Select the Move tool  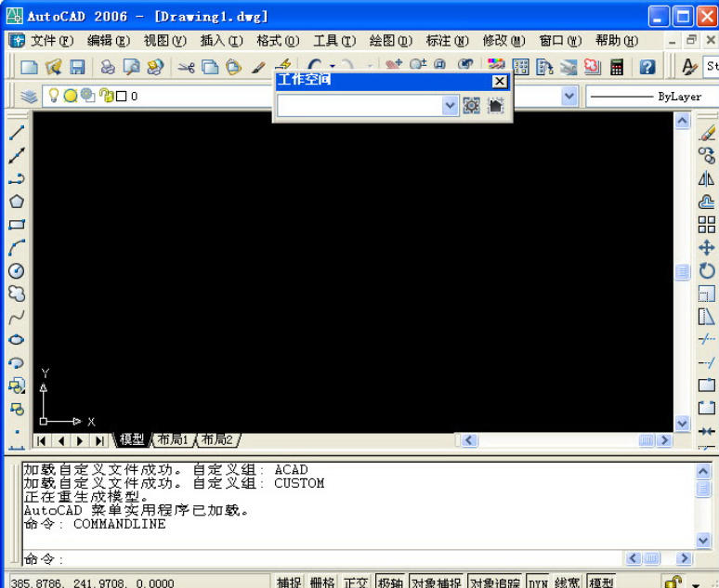click(x=707, y=248)
